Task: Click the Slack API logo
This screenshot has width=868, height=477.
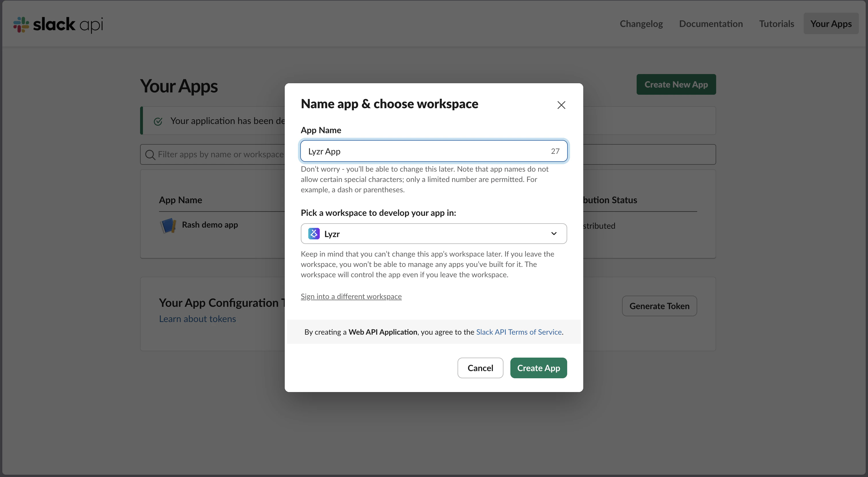Action: click(x=58, y=24)
